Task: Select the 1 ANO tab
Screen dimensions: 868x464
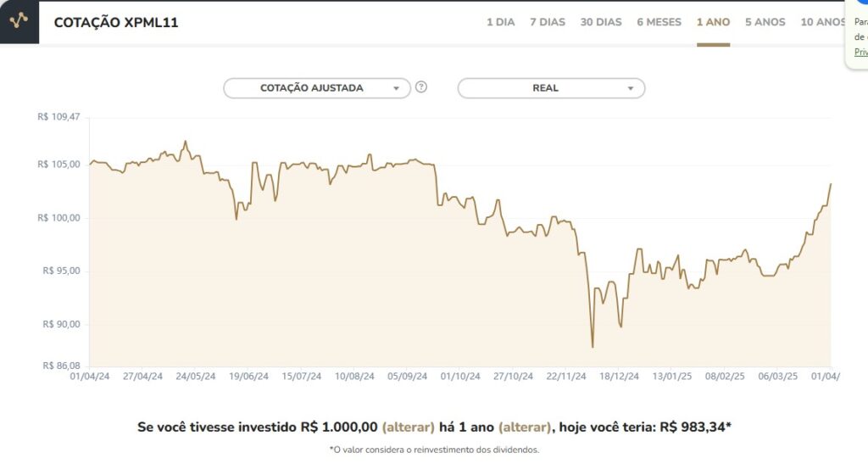Action: 713,22
